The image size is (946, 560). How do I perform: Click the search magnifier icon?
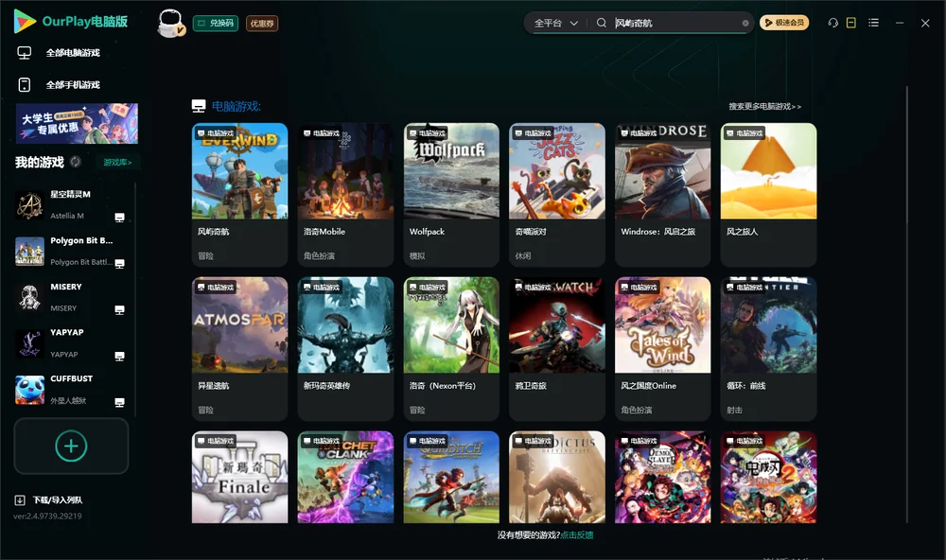602,23
